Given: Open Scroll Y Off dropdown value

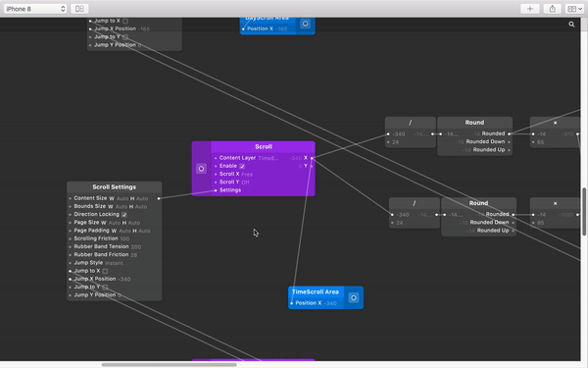Looking at the screenshot, I should coord(246,183).
